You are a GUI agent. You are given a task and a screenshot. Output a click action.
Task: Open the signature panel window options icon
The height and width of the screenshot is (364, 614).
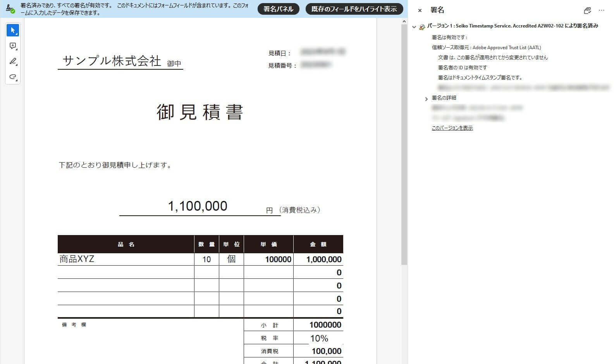tap(587, 10)
